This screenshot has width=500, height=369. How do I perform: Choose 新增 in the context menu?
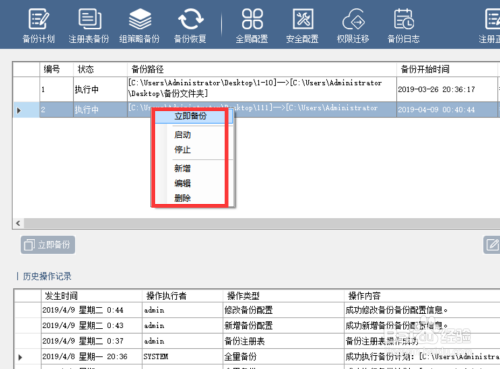click(182, 168)
